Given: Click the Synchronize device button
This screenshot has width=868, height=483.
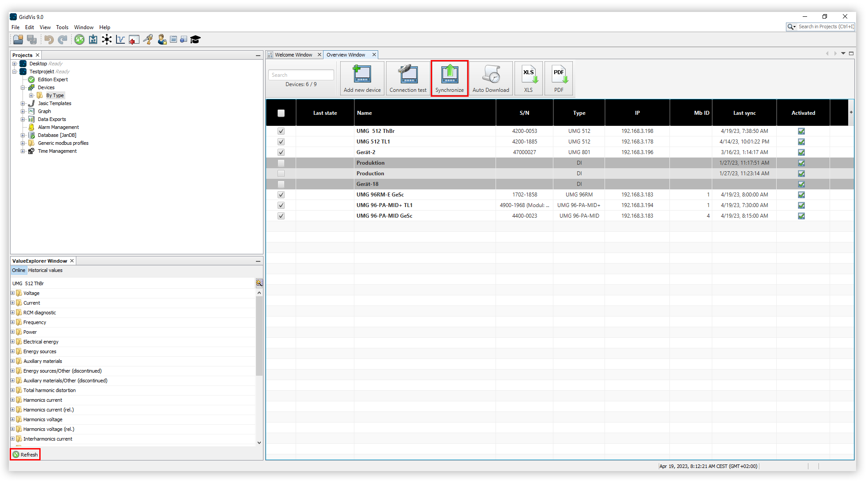Looking at the screenshot, I should pos(449,78).
